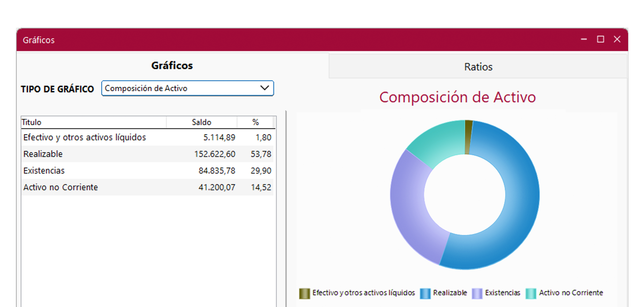Click the Existencias row showing 84.835,78
The image size is (644, 307).
[x=112, y=170]
